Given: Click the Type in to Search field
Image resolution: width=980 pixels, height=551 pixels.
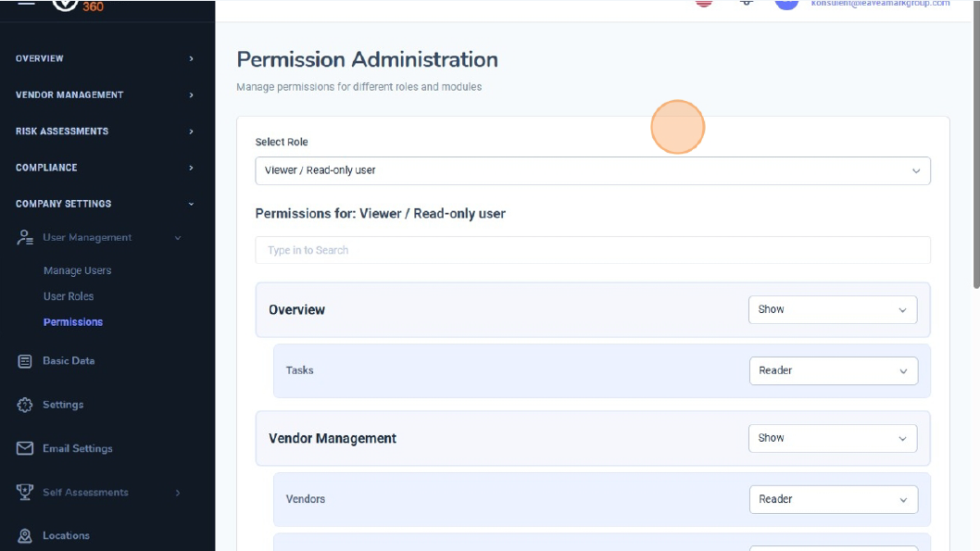Looking at the screenshot, I should [x=593, y=250].
